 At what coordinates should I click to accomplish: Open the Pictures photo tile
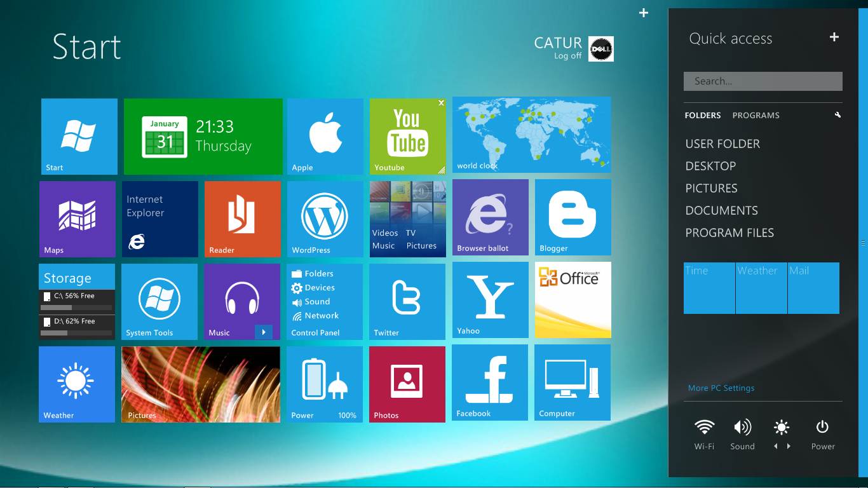(201, 384)
